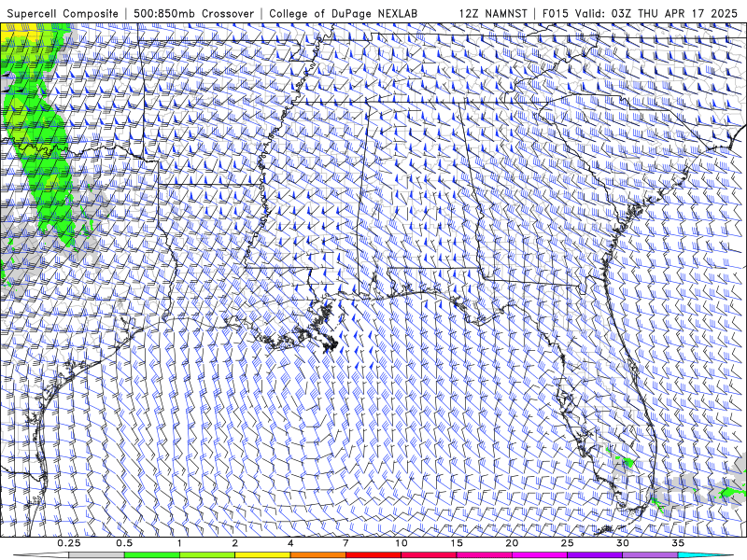Screen dimensions: 747x560
Task: Click the 'F015' forecast hour text
Action: coord(556,13)
